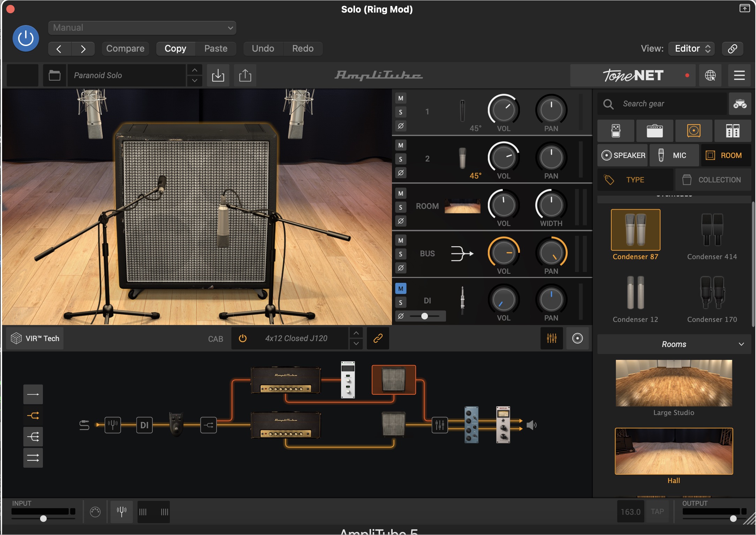Click the link chain icon near View
The image size is (756, 535).
point(733,49)
